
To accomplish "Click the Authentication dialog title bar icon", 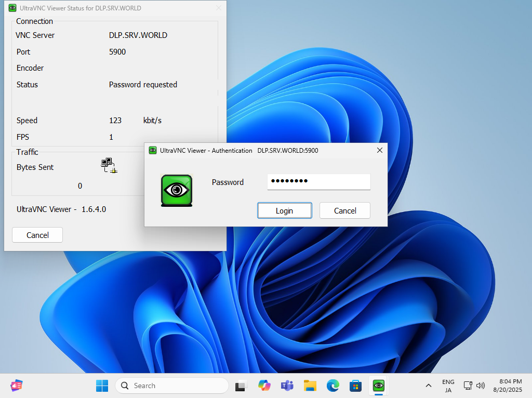I will (x=153, y=150).
